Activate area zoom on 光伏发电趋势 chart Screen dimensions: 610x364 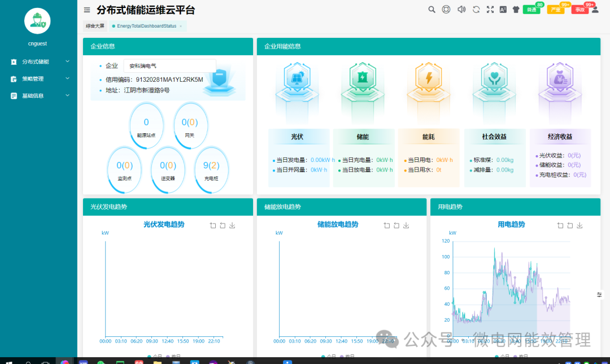point(213,225)
